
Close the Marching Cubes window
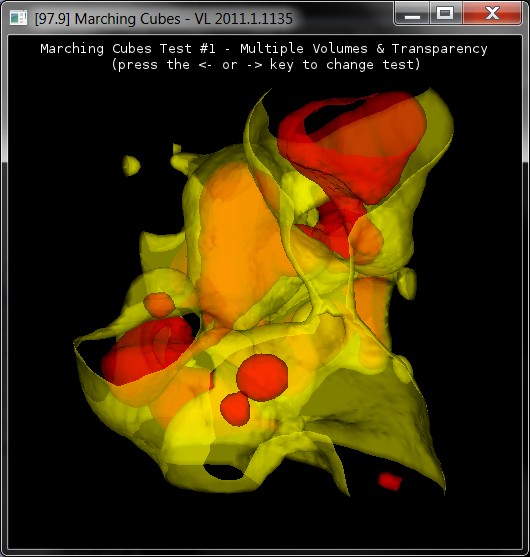coord(492,13)
